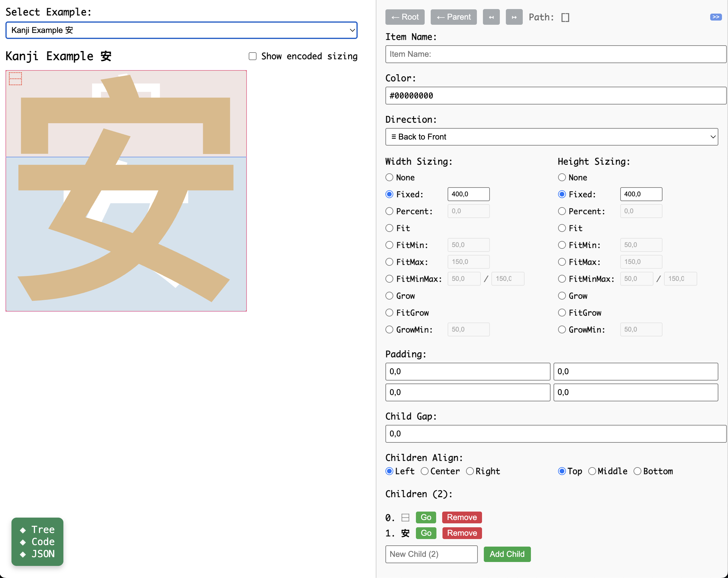
Task: Open the Select Example dropdown
Action: pyautogui.click(x=181, y=30)
